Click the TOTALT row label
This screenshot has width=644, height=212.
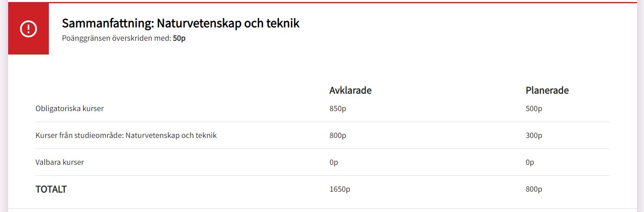point(51,189)
